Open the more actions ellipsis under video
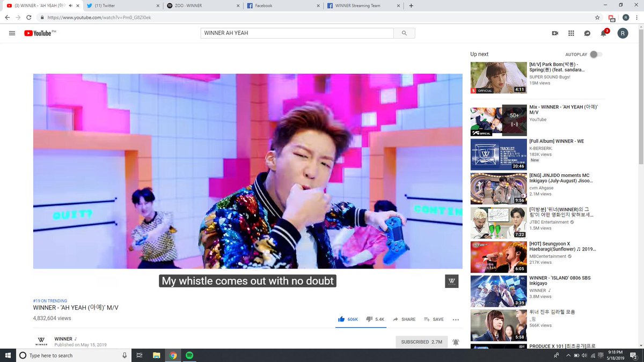Screen dimensions: 644x362 (x=456, y=319)
